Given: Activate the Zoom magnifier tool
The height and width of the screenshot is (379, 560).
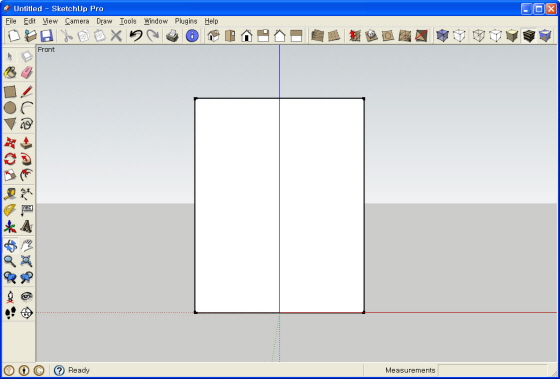Looking at the screenshot, I should pyautogui.click(x=10, y=261).
